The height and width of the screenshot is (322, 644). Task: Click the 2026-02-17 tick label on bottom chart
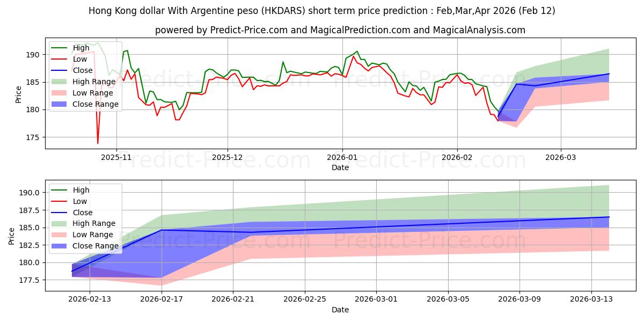pos(162,299)
